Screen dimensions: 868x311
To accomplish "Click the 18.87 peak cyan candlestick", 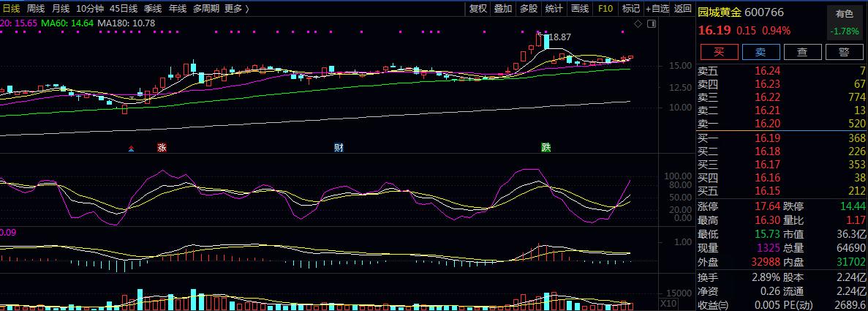I will 546,41.
